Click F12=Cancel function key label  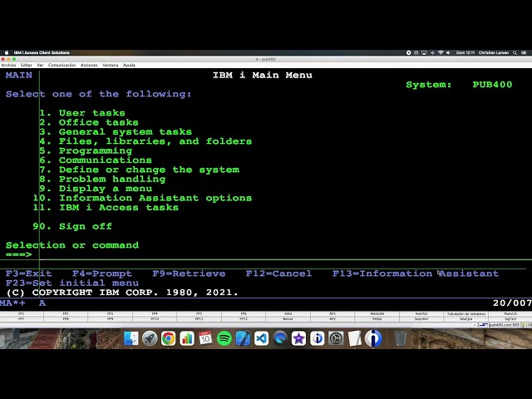[x=278, y=273]
